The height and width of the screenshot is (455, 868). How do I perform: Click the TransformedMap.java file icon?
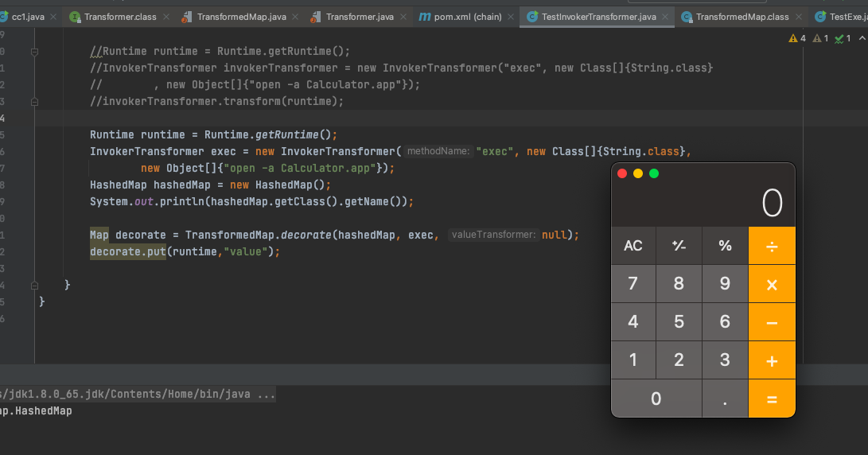point(187,17)
